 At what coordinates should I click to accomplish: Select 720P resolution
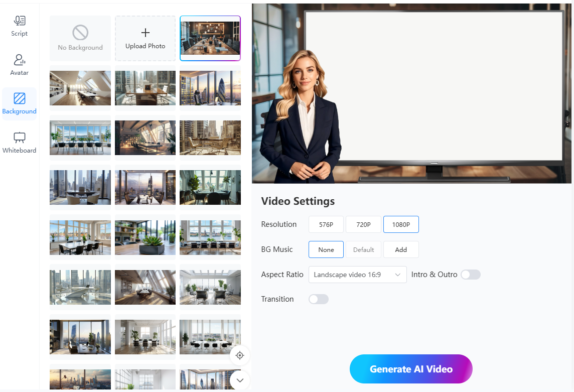point(363,224)
